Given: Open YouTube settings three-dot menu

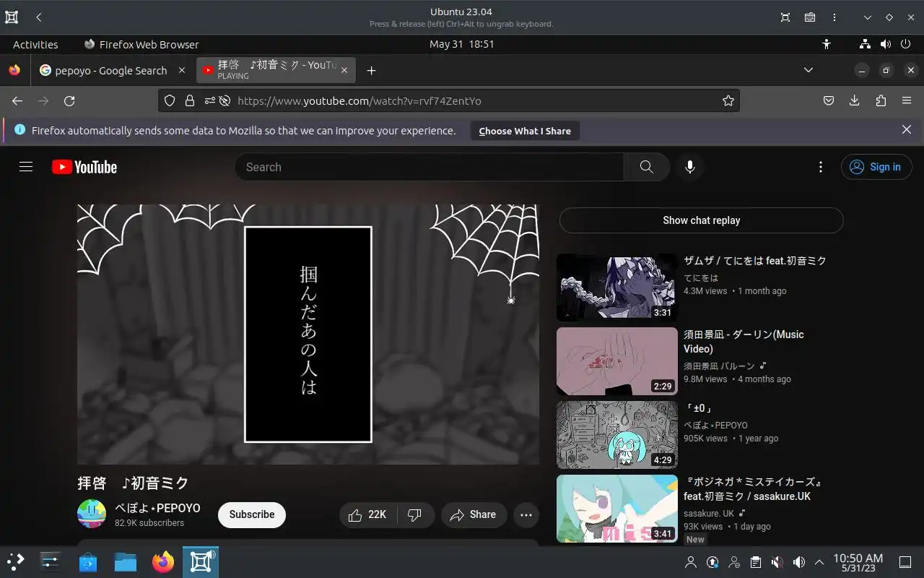Looking at the screenshot, I should [x=820, y=167].
